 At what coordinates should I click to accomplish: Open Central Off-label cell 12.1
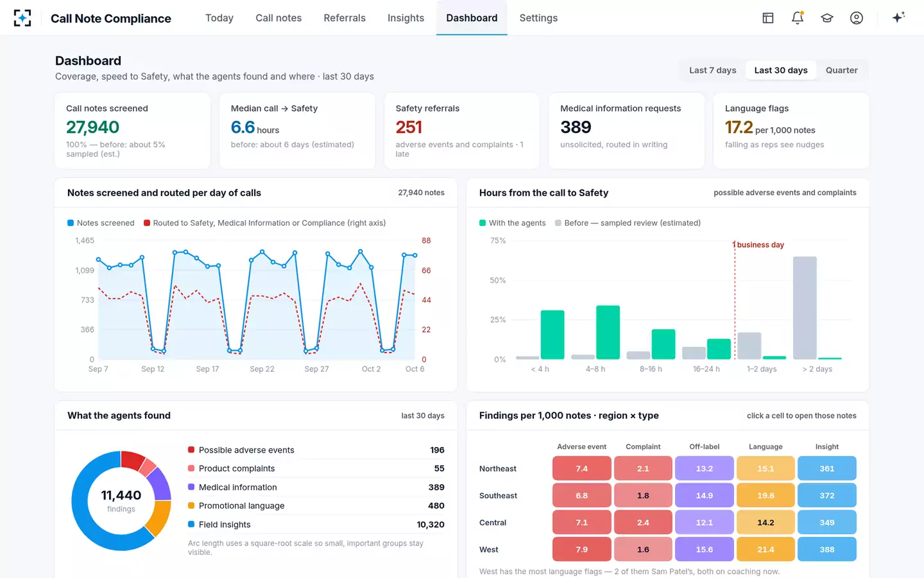tap(705, 523)
